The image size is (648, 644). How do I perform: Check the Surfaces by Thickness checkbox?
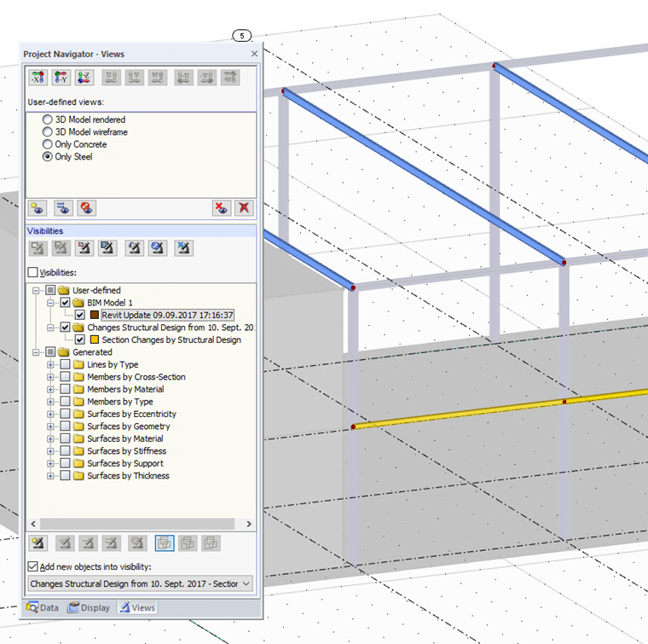pos(65,476)
